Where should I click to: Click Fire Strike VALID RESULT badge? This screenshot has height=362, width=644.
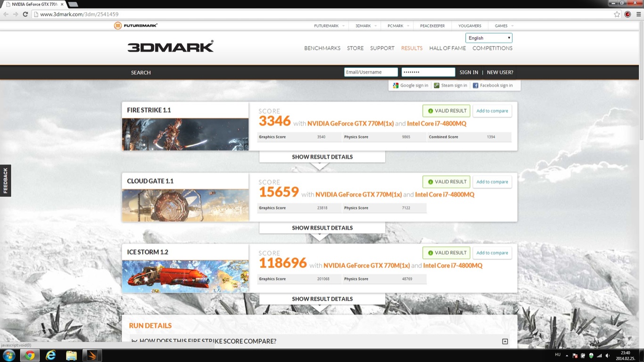446,111
